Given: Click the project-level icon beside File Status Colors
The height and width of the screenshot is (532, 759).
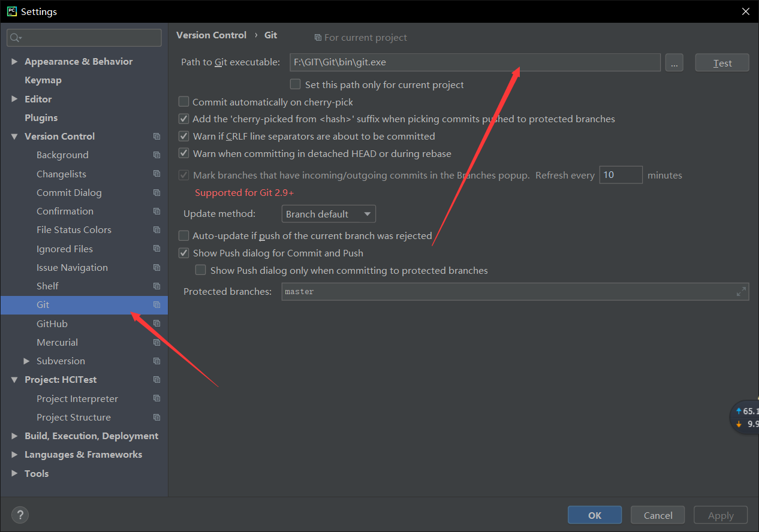Looking at the screenshot, I should pos(156,230).
